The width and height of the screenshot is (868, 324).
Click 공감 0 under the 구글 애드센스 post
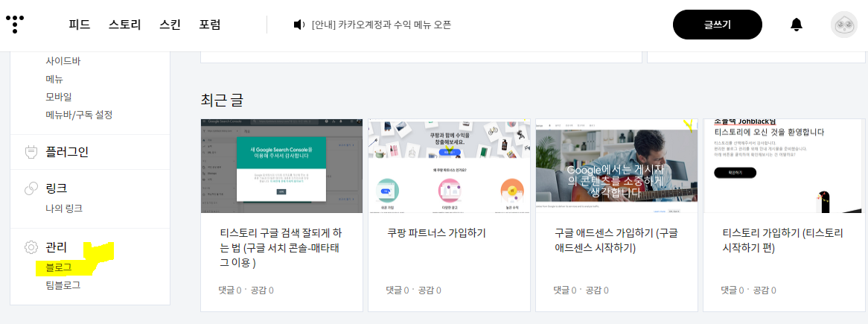coord(597,290)
